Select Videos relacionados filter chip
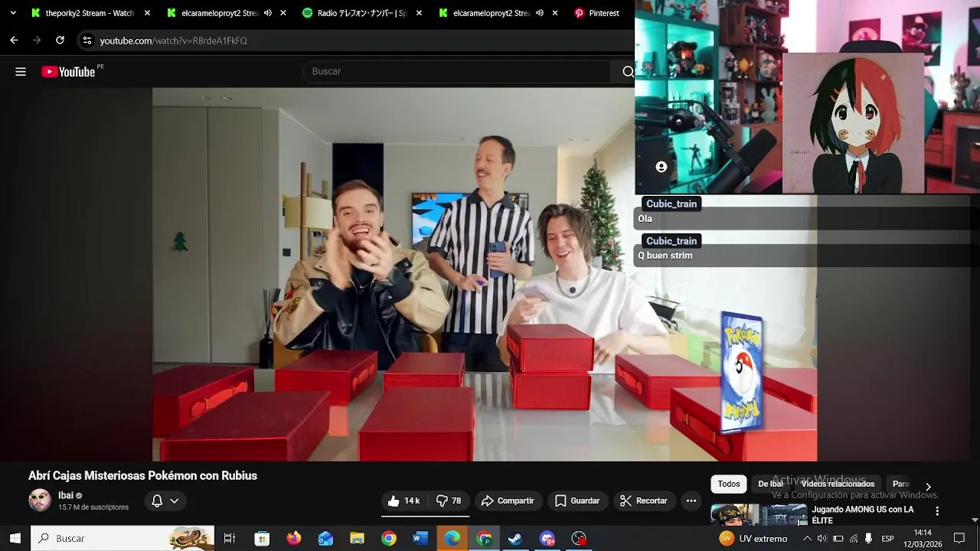This screenshot has width=980, height=551. 838,484
